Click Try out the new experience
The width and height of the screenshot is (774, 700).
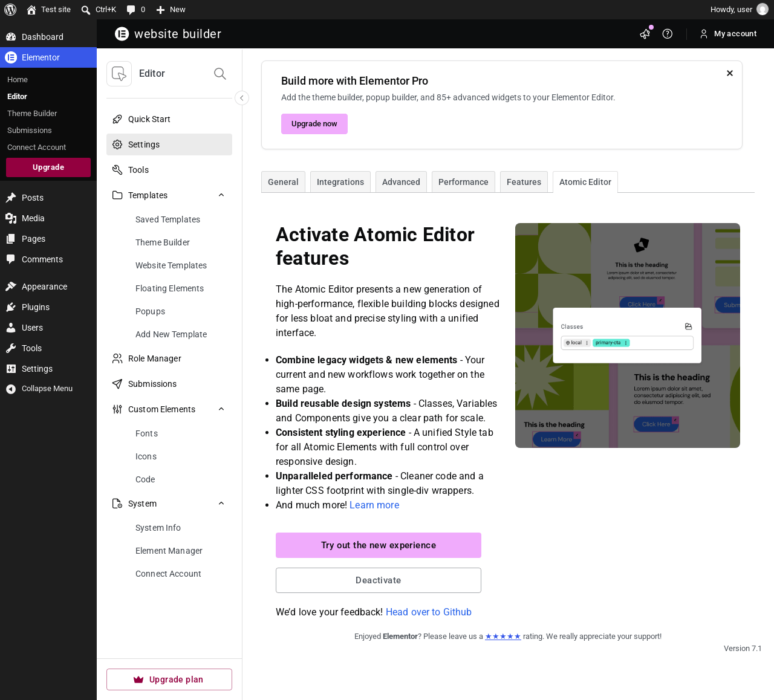(x=379, y=545)
